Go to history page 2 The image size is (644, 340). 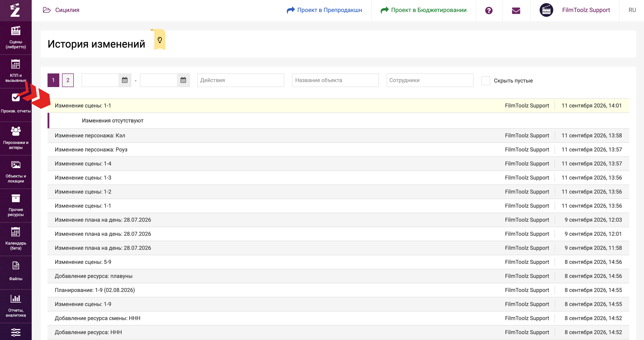pos(68,80)
